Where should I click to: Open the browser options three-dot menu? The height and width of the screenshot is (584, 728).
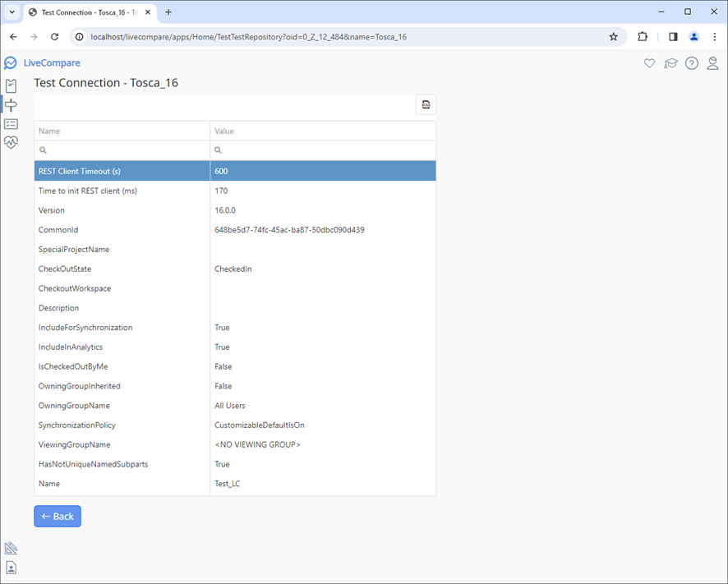pyautogui.click(x=716, y=37)
